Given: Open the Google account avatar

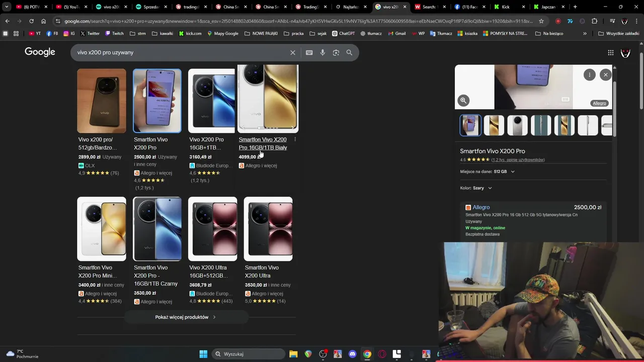Looking at the screenshot, I should (625, 52).
